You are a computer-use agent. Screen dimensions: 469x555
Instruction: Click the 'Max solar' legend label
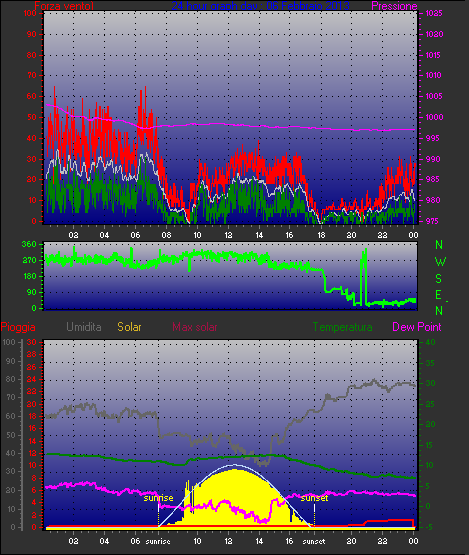click(x=195, y=327)
